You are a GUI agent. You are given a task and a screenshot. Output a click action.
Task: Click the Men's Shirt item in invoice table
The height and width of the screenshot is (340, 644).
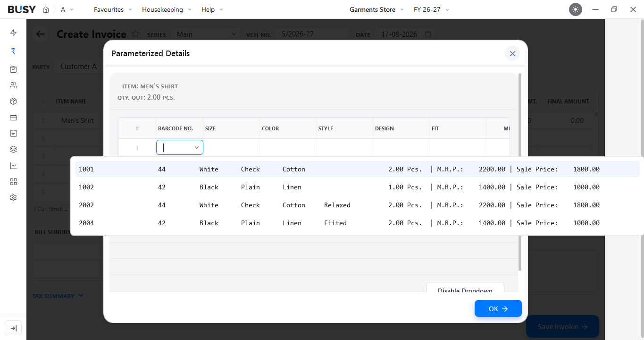click(77, 120)
